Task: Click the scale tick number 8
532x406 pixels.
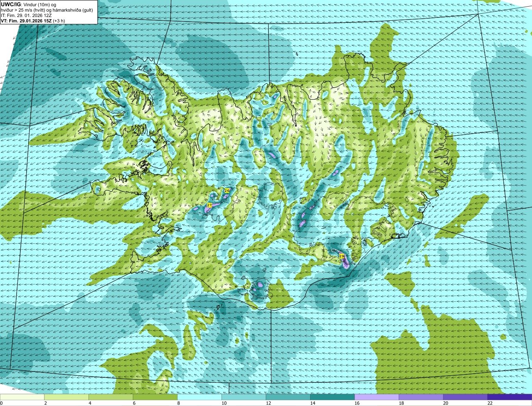Action: pos(178,403)
